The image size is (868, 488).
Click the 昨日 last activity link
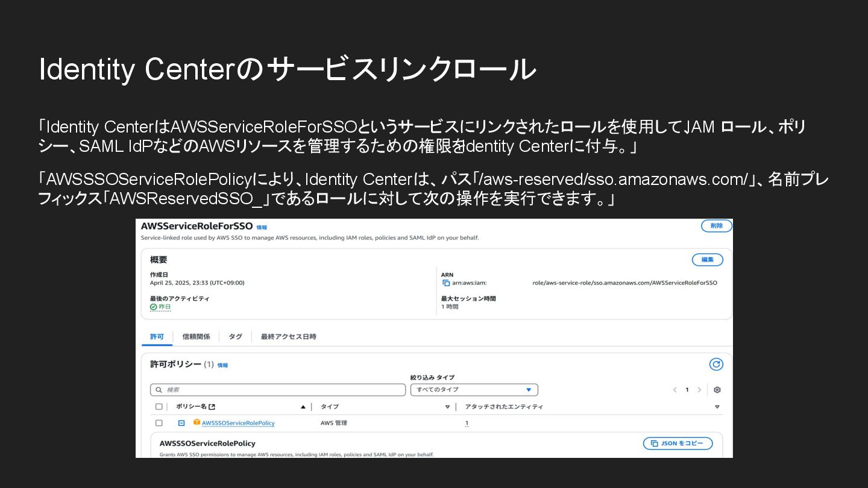click(165, 307)
